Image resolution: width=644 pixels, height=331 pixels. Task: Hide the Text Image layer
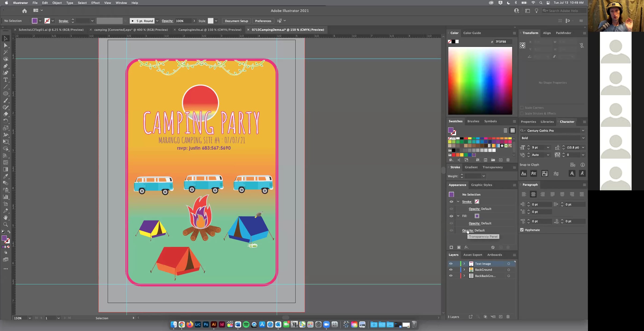451,264
